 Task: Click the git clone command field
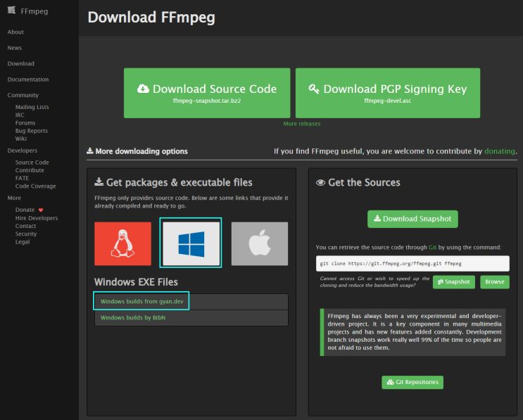pyautogui.click(x=412, y=264)
